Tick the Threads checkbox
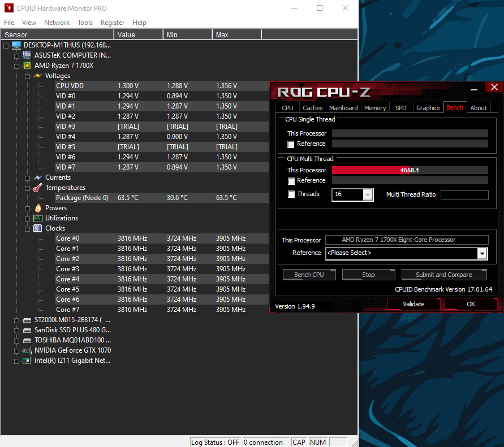 (x=291, y=194)
